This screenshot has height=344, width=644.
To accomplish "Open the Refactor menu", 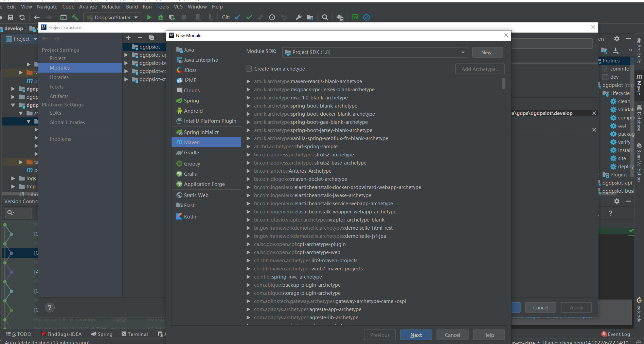I will [x=111, y=7].
